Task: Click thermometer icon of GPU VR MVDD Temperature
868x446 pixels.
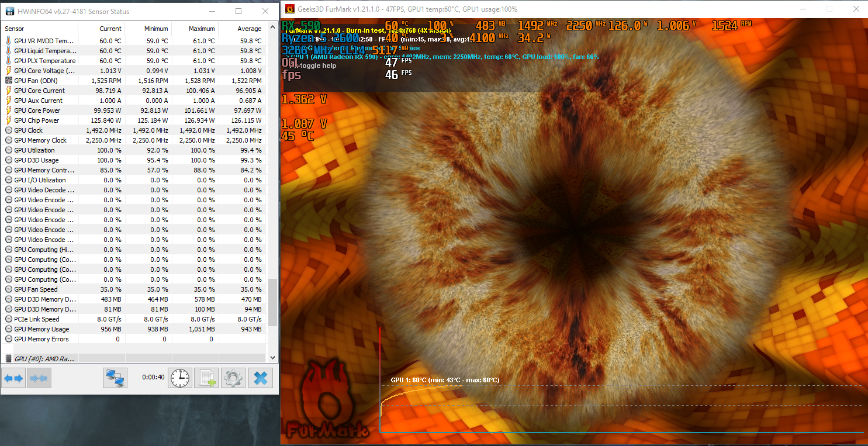Action: point(8,41)
